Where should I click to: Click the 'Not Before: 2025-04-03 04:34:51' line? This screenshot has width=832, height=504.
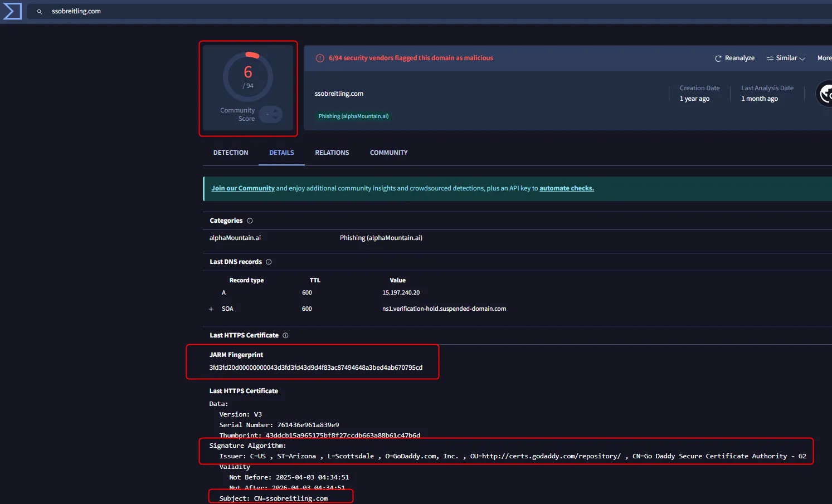point(289,477)
